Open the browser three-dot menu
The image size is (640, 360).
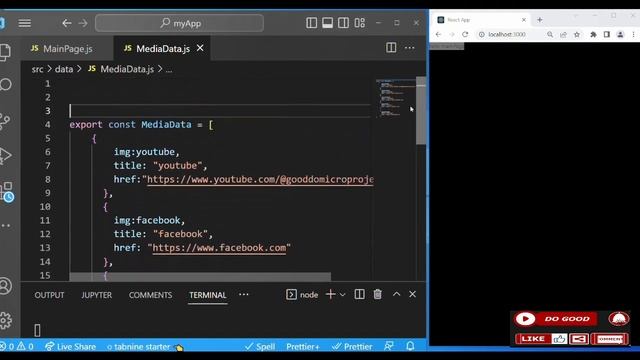coord(633,35)
